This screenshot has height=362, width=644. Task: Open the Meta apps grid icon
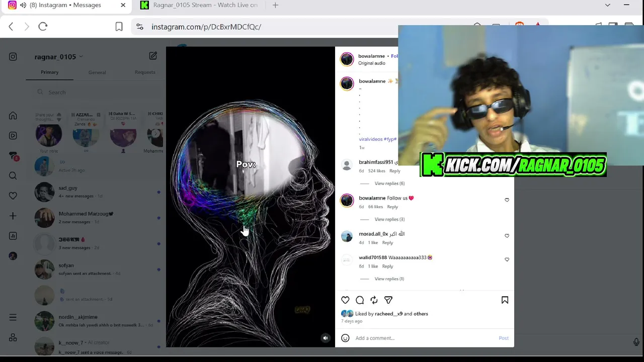[13, 337]
